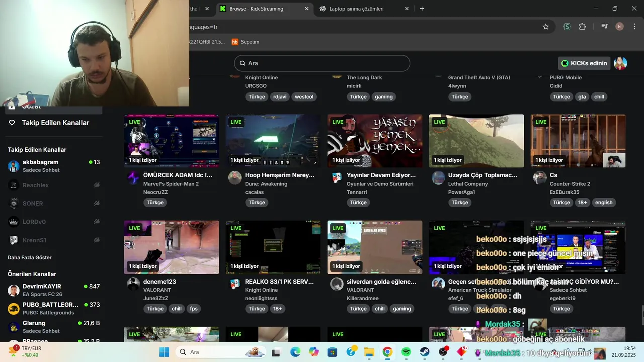The width and height of the screenshot is (644, 362).
Task: Open Chrome profile avatar E
Action: (x=620, y=27)
